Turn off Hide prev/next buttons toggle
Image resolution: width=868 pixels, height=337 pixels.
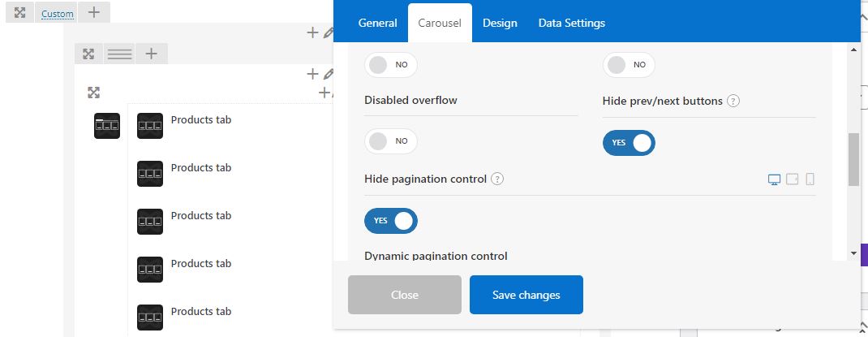pyautogui.click(x=629, y=143)
